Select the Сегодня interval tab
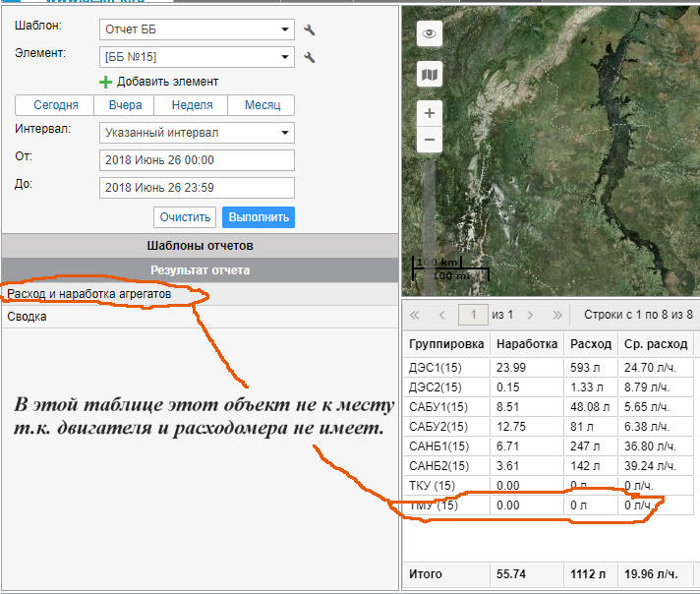This screenshot has width=700, height=594. [55, 105]
